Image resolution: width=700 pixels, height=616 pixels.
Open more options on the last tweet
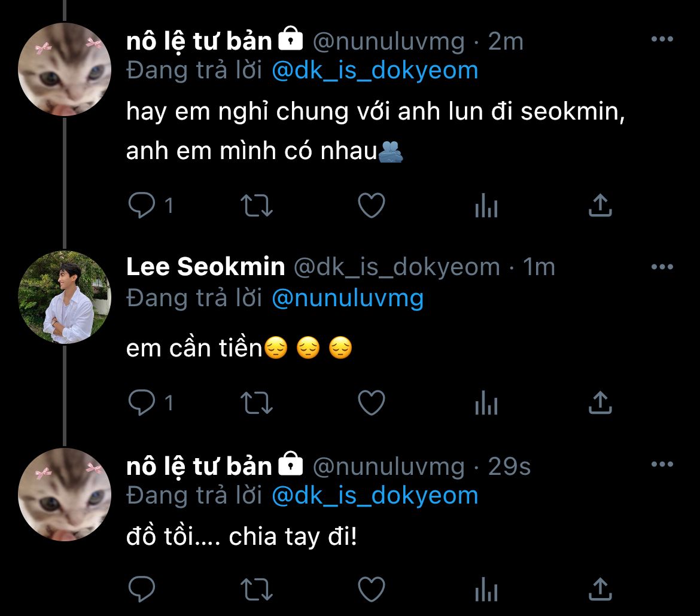662,465
